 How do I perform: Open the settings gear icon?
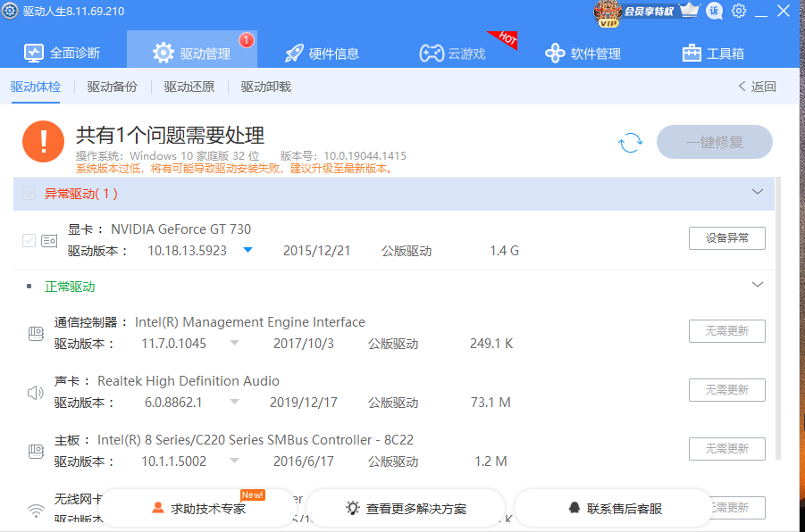tap(738, 11)
